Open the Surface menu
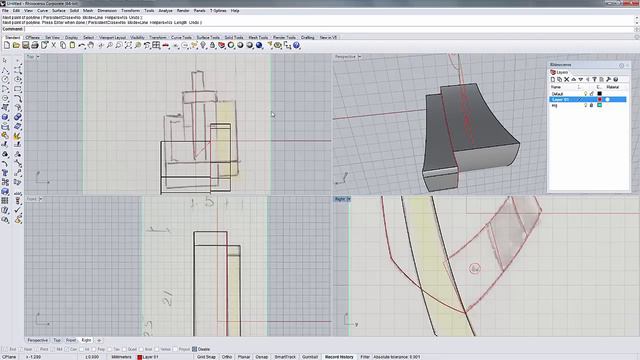This screenshot has height=360, width=640. pos(59,11)
